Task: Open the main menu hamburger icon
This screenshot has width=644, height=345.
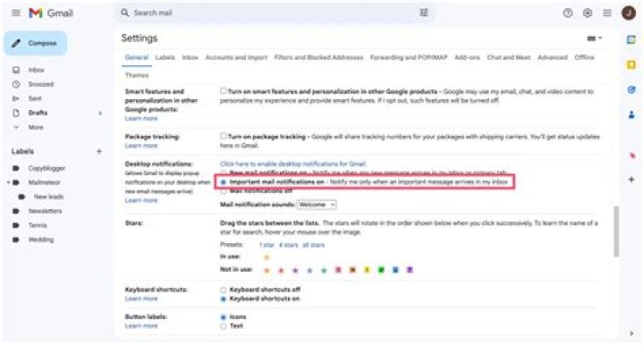Action: 16,13
